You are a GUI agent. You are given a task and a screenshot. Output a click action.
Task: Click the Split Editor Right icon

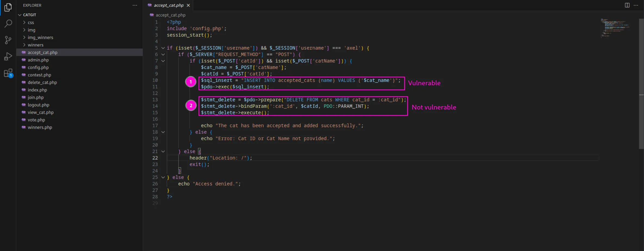(627, 5)
